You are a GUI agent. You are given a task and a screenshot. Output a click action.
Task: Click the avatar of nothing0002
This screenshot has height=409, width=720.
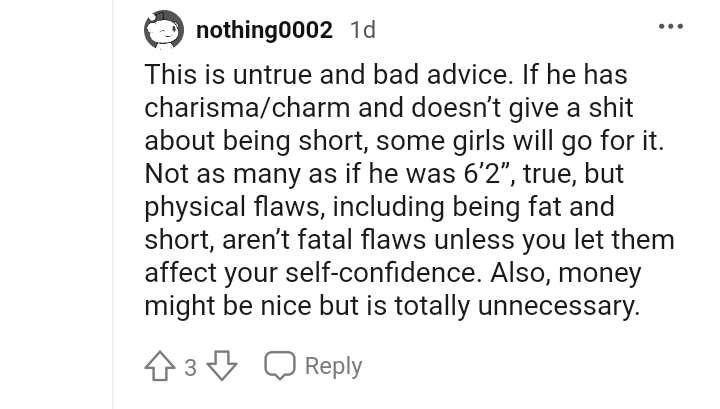click(164, 30)
